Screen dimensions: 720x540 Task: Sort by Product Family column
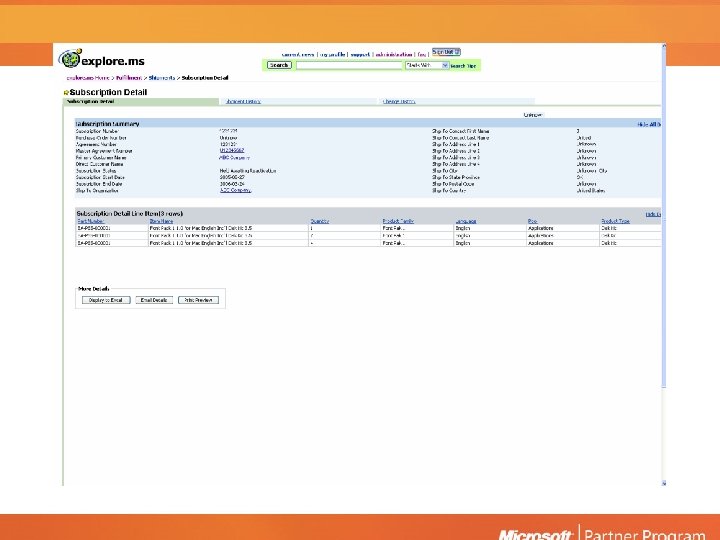pyautogui.click(x=398, y=221)
